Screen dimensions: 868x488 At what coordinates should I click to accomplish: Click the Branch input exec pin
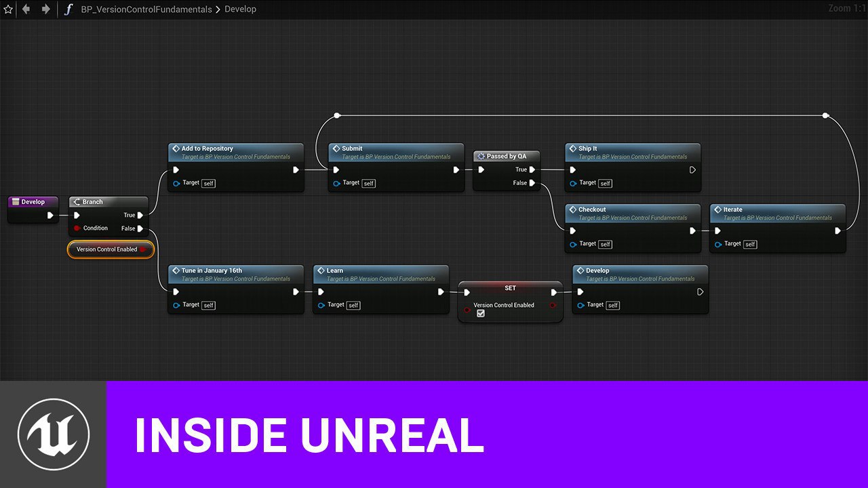[x=77, y=216]
